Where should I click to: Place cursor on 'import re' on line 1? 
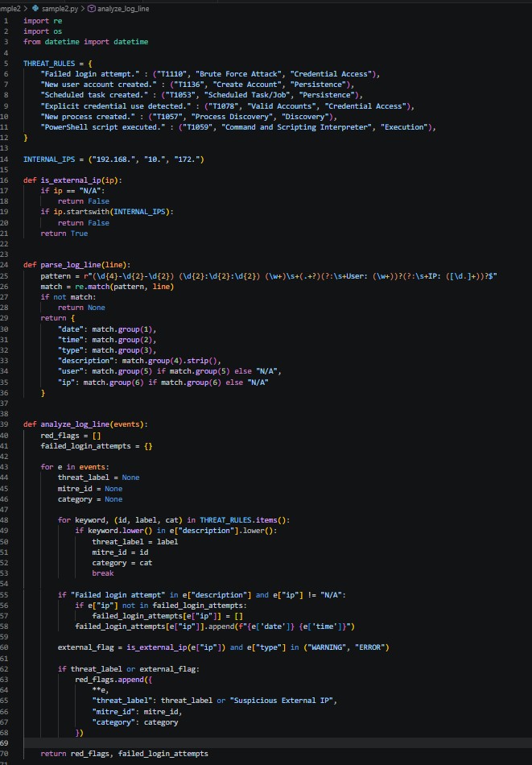pyautogui.click(x=43, y=21)
